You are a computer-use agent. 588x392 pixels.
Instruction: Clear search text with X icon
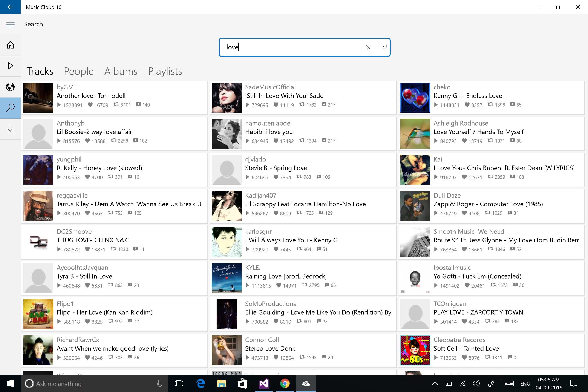[x=368, y=47]
